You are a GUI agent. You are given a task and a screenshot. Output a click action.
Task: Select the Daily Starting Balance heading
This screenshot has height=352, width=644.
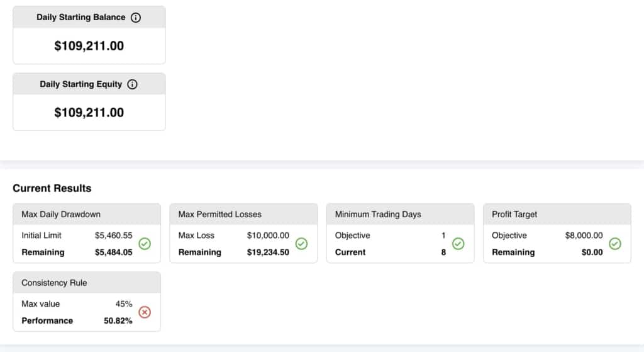[81, 17]
